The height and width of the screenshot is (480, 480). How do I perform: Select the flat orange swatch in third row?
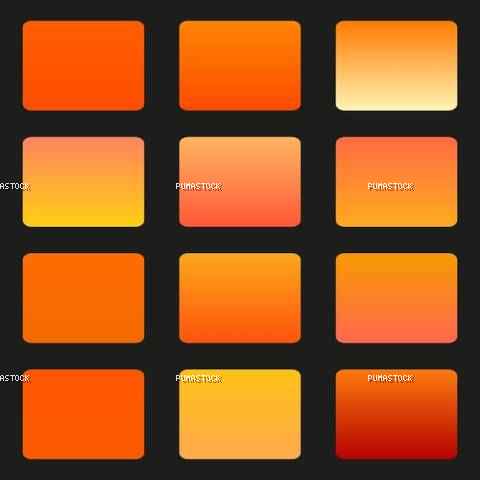click(x=83, y=298)
